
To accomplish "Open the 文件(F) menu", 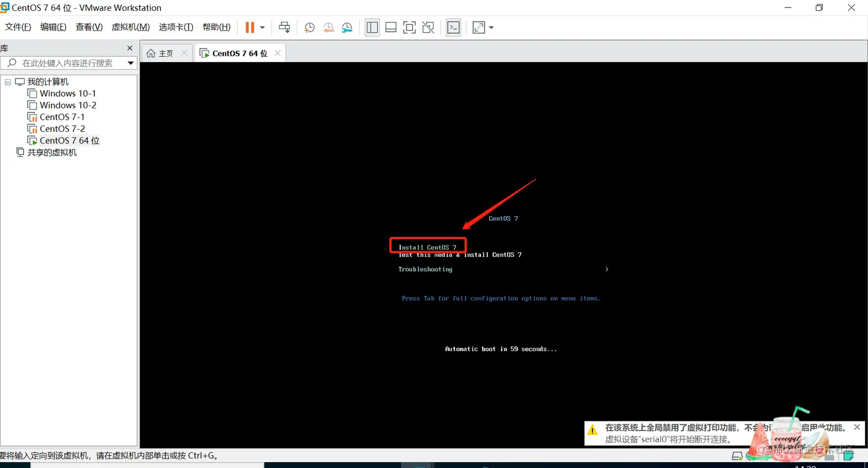I will 18,27.
